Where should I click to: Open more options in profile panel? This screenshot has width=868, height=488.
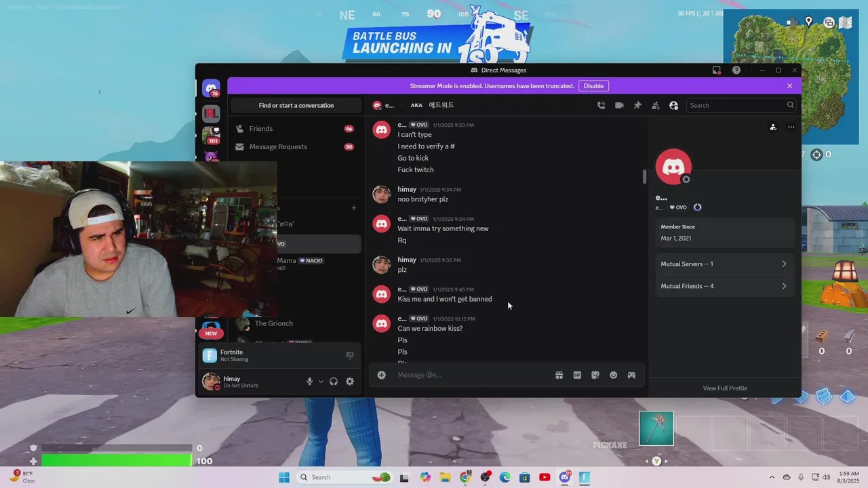coord(791,127)
